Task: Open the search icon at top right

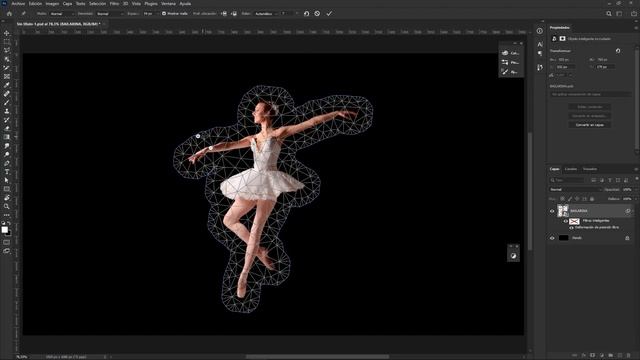Action: point(609,13)
